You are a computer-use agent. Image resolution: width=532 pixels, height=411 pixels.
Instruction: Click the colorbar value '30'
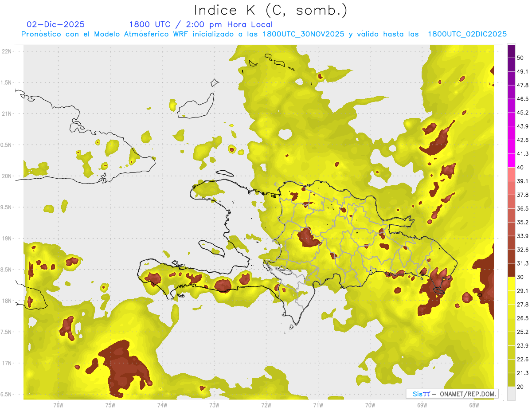[520, 277]
